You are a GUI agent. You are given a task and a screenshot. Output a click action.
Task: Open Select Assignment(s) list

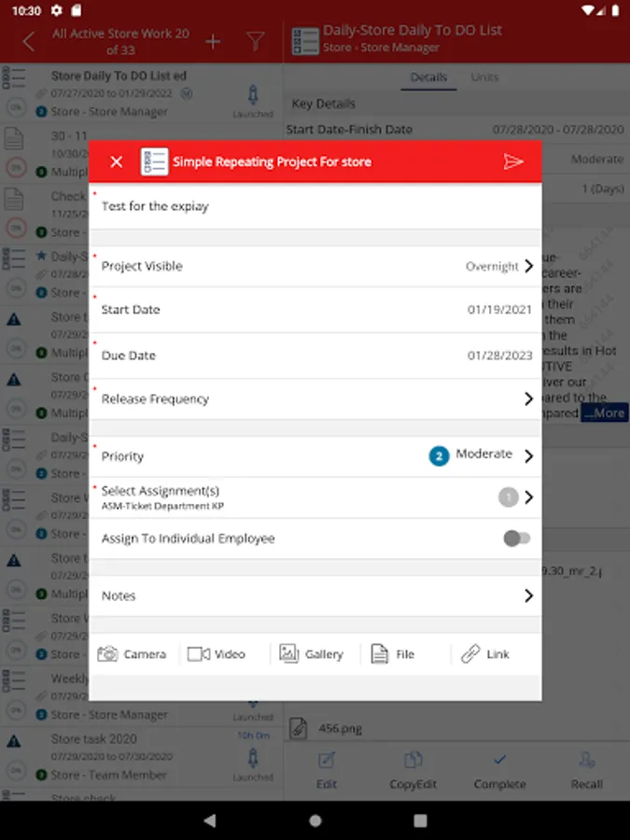[x=315, y=497]
